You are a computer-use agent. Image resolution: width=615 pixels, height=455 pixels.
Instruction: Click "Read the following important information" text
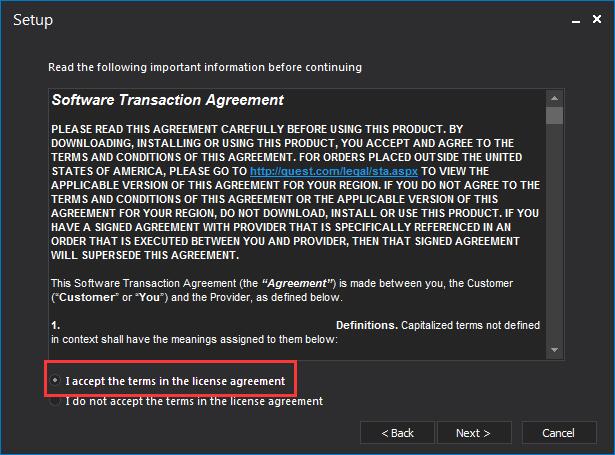[205, 67]
